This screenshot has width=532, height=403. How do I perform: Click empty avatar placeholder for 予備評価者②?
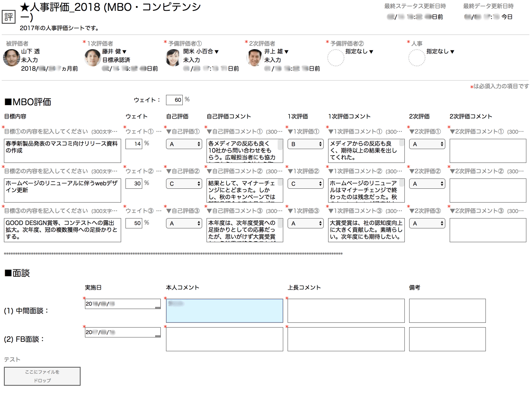point(336,58)
